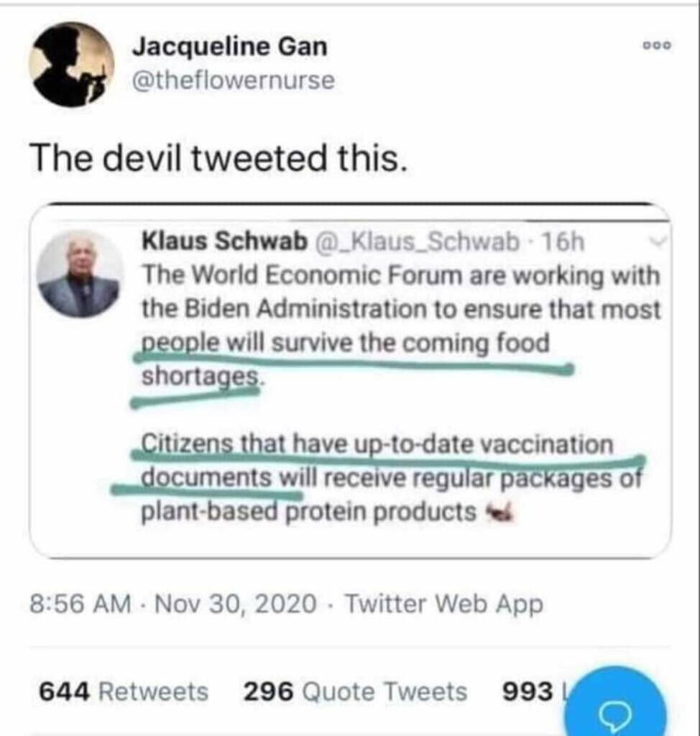The image size is (700, 736).
Task: View the 644 Retweets list
Action: (x=123, y=691)
